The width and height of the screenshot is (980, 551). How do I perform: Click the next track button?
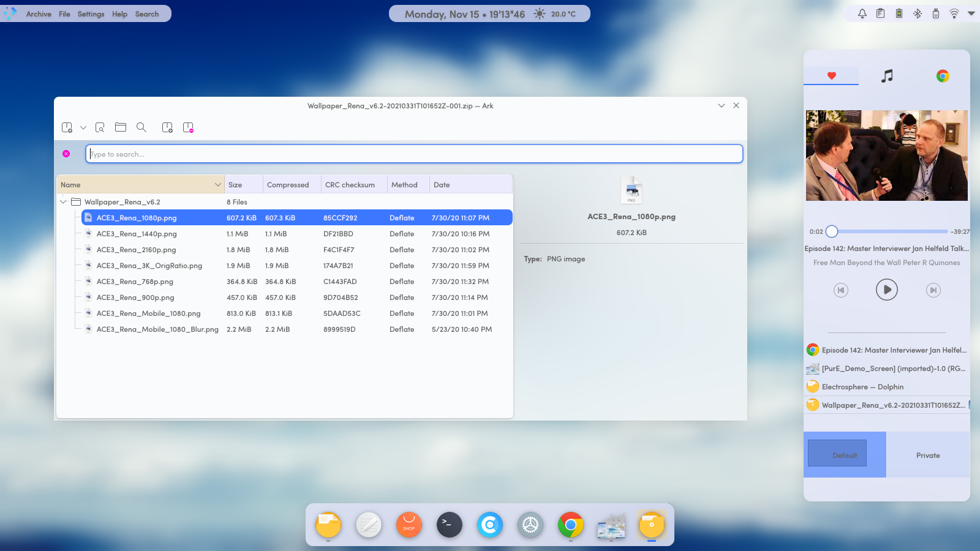coord(933,290)
